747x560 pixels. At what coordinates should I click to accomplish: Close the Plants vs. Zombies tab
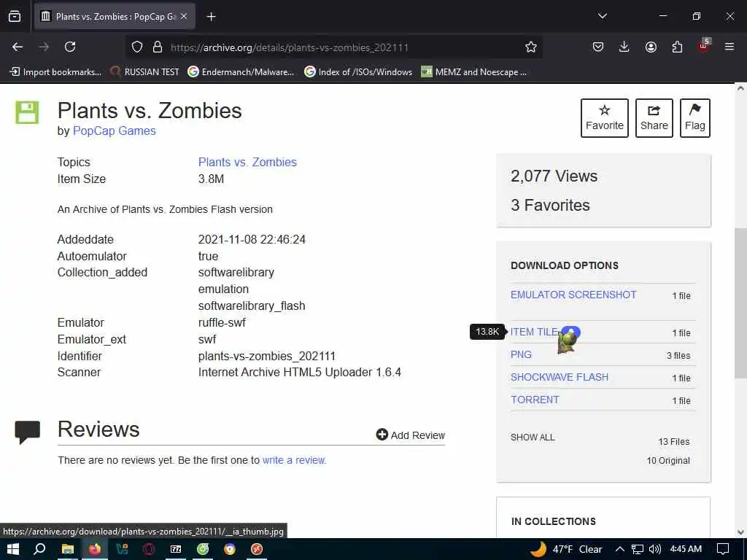pyautogui.click(x=184, y=17)
